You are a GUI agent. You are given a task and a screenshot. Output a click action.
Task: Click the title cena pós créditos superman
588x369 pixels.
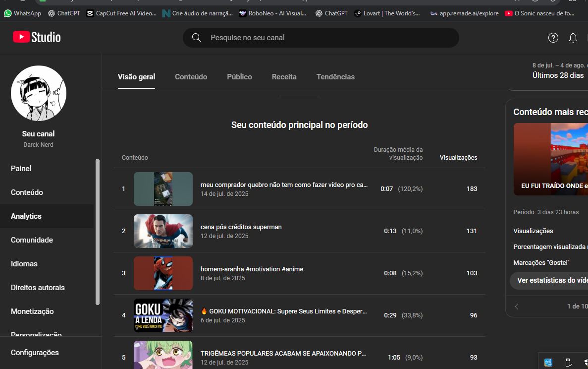point(241,227)
